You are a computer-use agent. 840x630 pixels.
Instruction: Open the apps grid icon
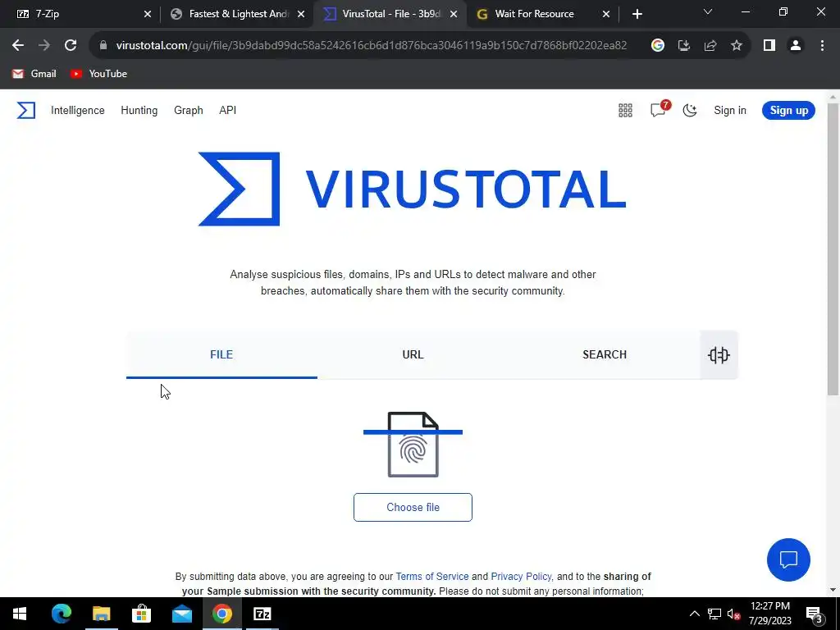click(625, 111)
